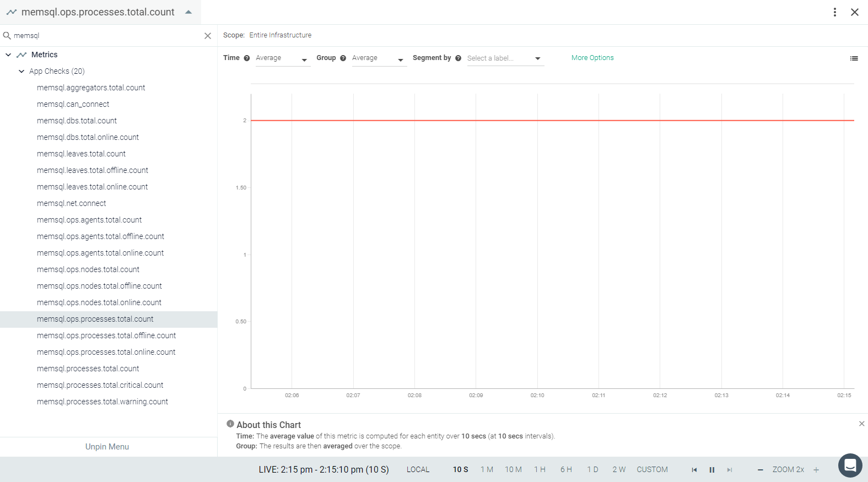Open help for Segment by
868x482 pixels.
point(458,58)
